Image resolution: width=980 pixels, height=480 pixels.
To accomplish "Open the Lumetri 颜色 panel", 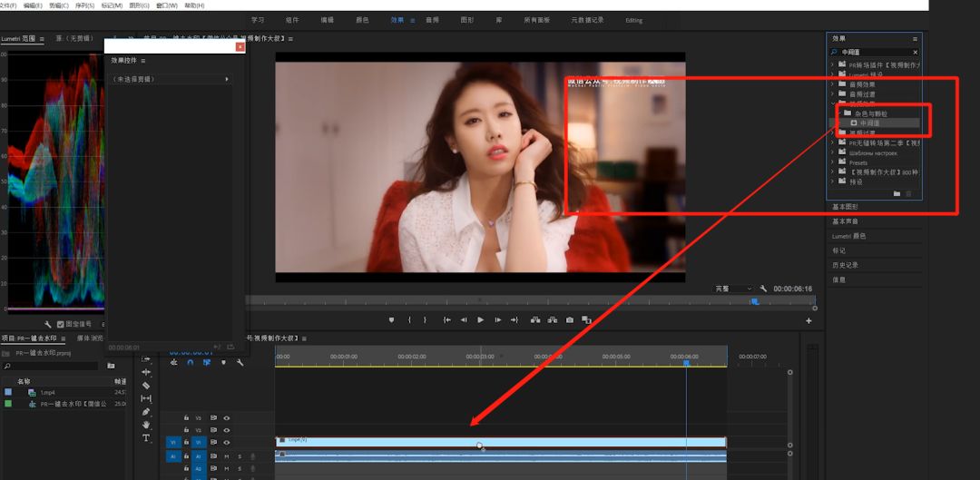I will [848, 236].
